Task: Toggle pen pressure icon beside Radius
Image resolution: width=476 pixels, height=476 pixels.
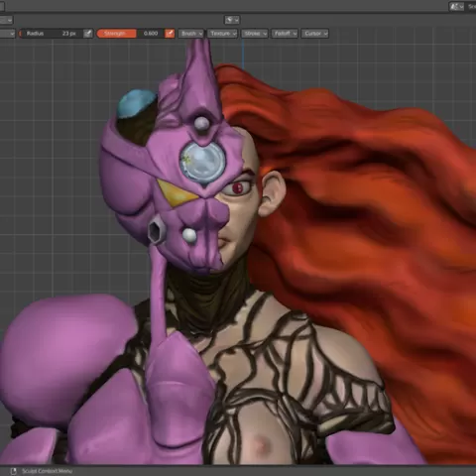Action: tap(88, 34)
